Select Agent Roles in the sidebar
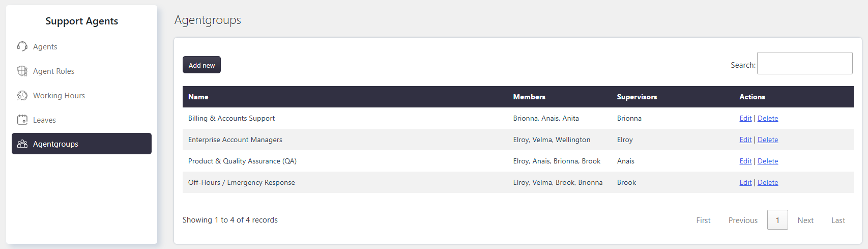The width and height of the screenshot is (868, 249). click(x=81, y=71)
